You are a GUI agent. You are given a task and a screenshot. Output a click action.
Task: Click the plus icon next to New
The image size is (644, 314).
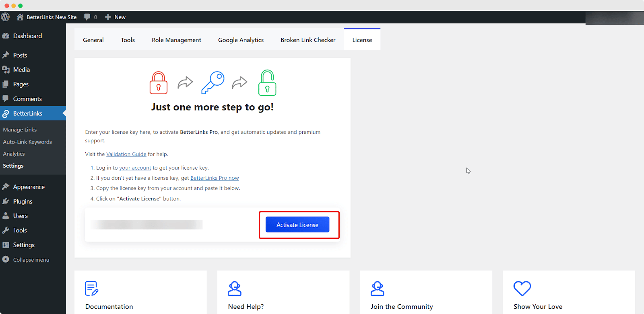(108, 17)
